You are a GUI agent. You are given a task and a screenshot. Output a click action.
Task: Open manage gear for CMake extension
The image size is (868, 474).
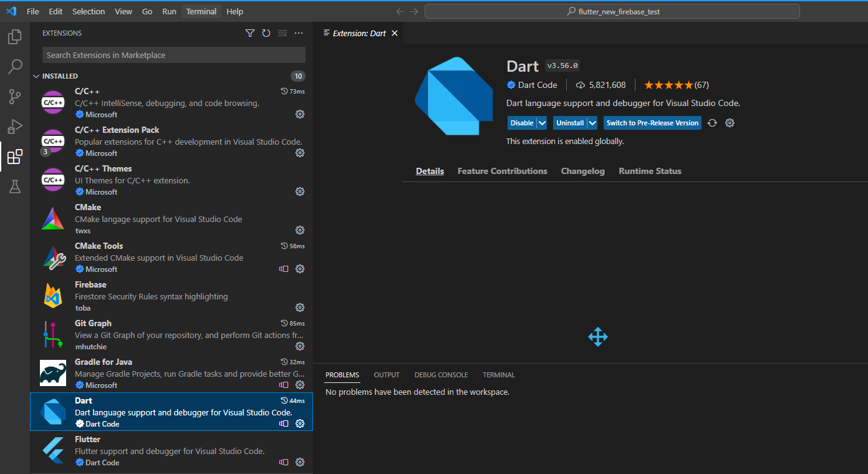[x=300, y=230]
